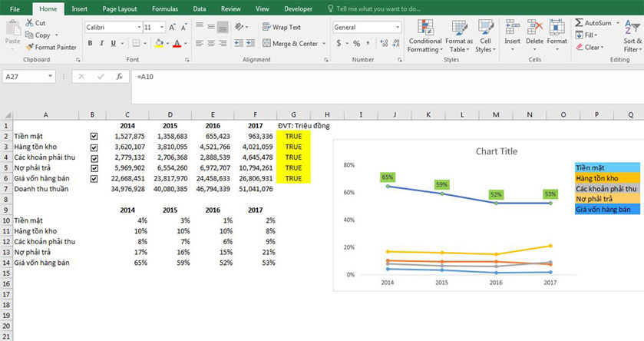This screenshot has height=341, width=644.
Task: Open the number format dropdown
Action: pyautogui.click(x=398, y=27)
